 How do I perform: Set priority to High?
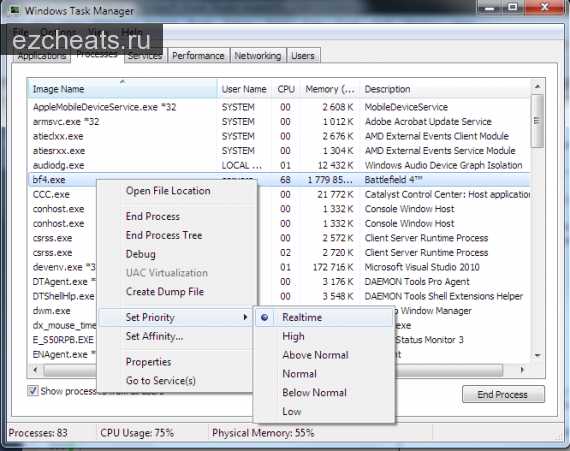point(293,337)
